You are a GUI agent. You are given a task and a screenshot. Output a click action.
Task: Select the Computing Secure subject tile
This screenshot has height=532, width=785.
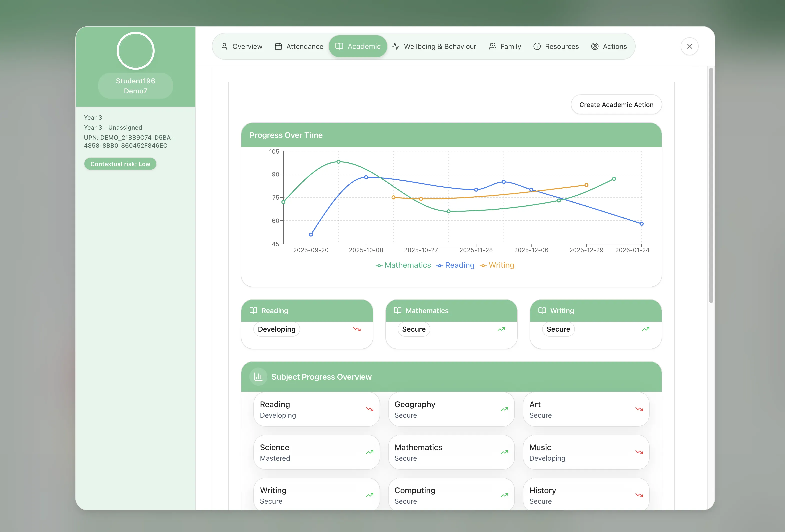click(x=451, y=495)
